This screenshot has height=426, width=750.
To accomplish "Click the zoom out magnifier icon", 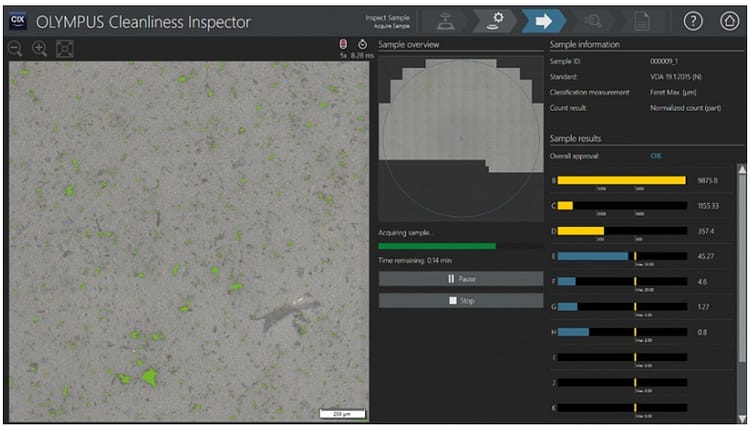I will click(16, 48).
